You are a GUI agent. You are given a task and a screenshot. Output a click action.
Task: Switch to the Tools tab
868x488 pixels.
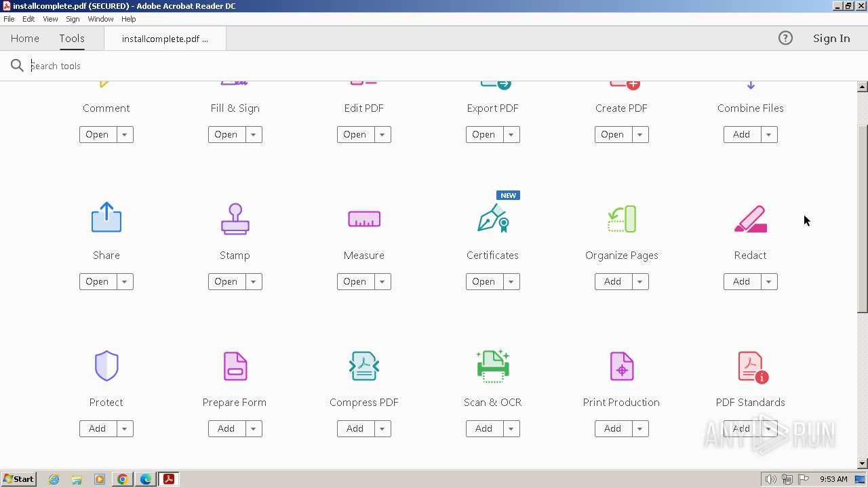click(x=72, y=39)
